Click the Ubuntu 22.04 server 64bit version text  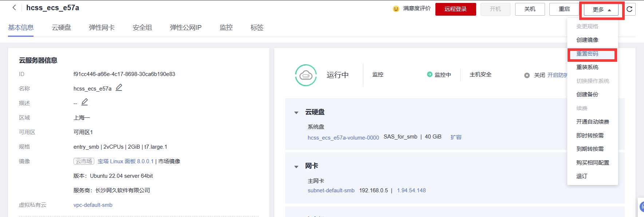click(121, 176)
